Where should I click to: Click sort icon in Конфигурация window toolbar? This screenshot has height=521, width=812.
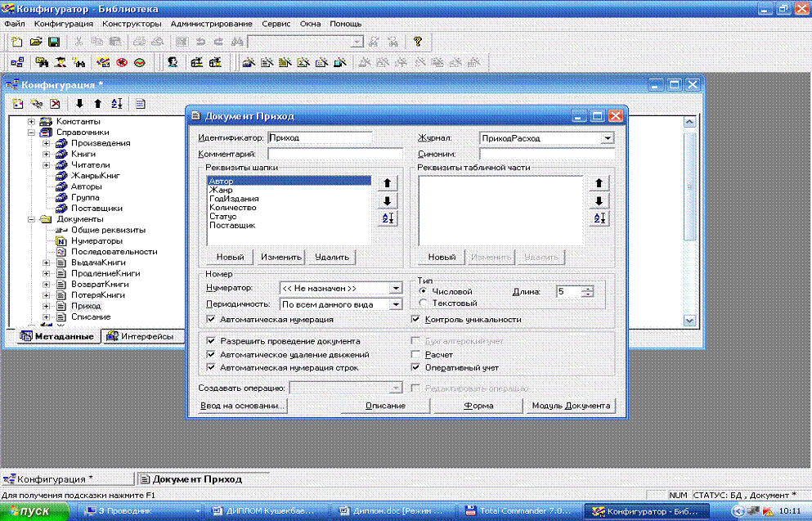(115, 104)
